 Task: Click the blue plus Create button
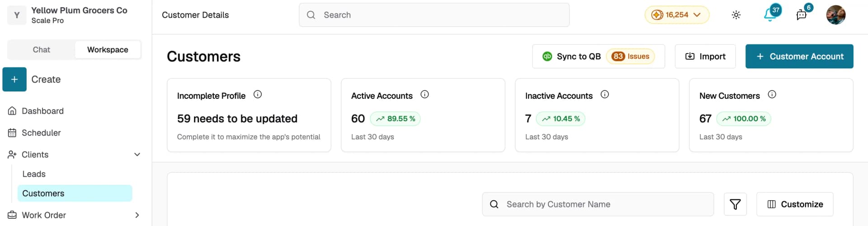click(x=14, y=79)
